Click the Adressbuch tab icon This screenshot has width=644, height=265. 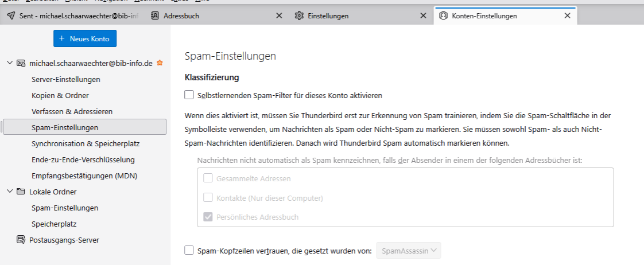coord(155,16)
